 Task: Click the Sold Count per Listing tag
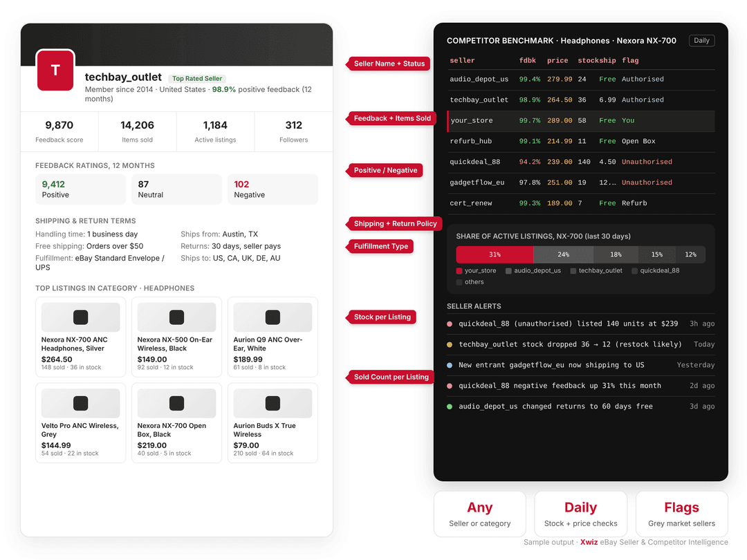[x=390, y=377]
